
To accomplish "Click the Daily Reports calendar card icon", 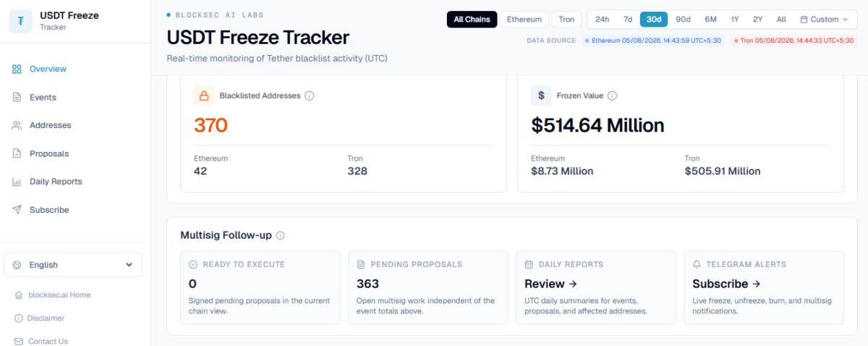I will pos(529,265).
